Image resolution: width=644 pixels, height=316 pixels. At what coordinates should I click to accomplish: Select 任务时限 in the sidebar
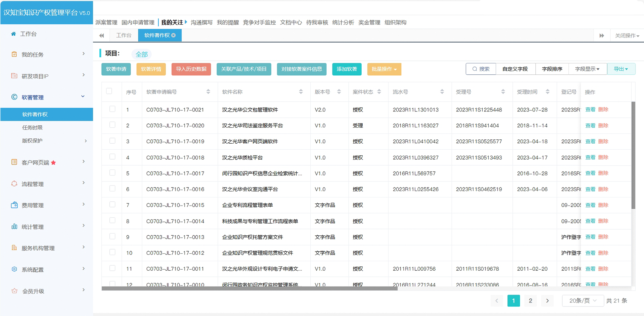pyautogui.click(x=32, y=128)
